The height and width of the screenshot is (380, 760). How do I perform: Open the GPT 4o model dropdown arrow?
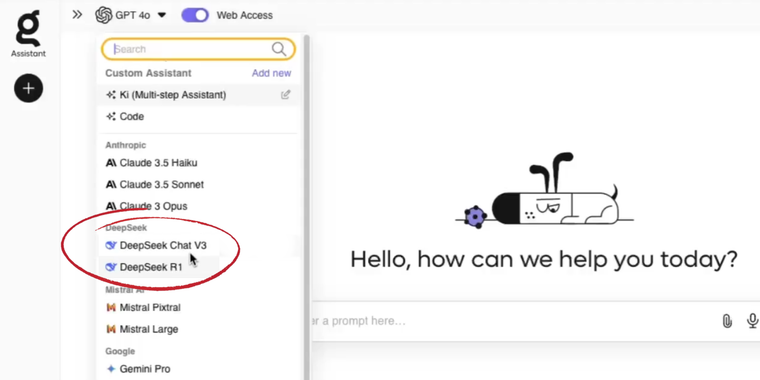click(162, 16)
